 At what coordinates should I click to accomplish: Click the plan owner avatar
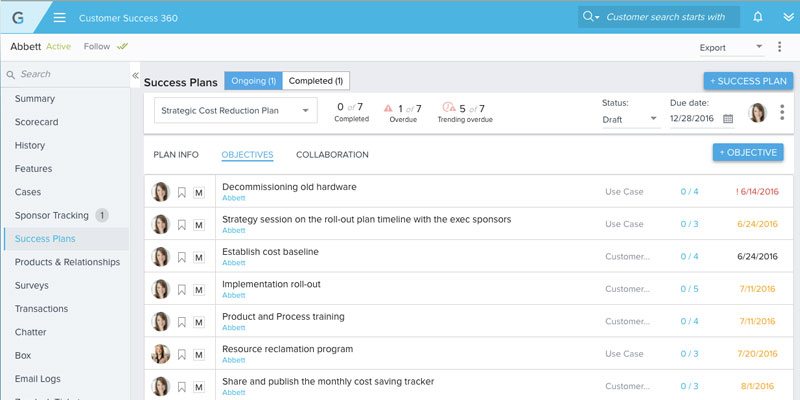point(757,112)
